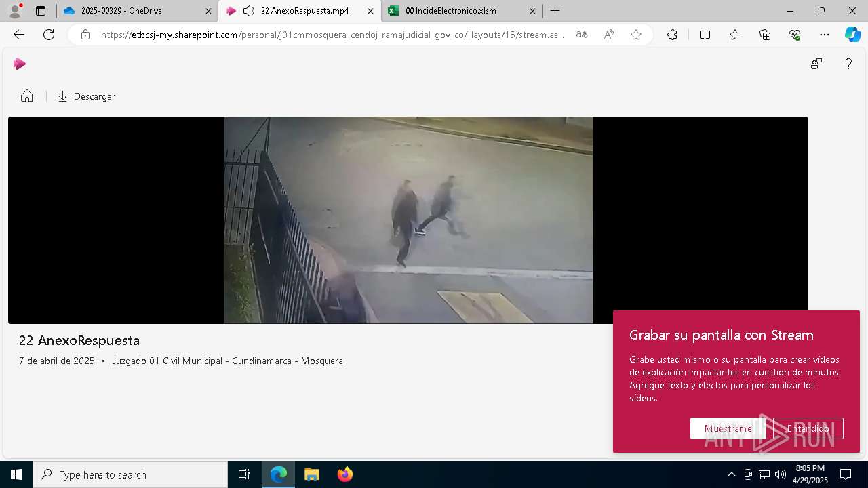Open the browser profile icon

[15, 10]
